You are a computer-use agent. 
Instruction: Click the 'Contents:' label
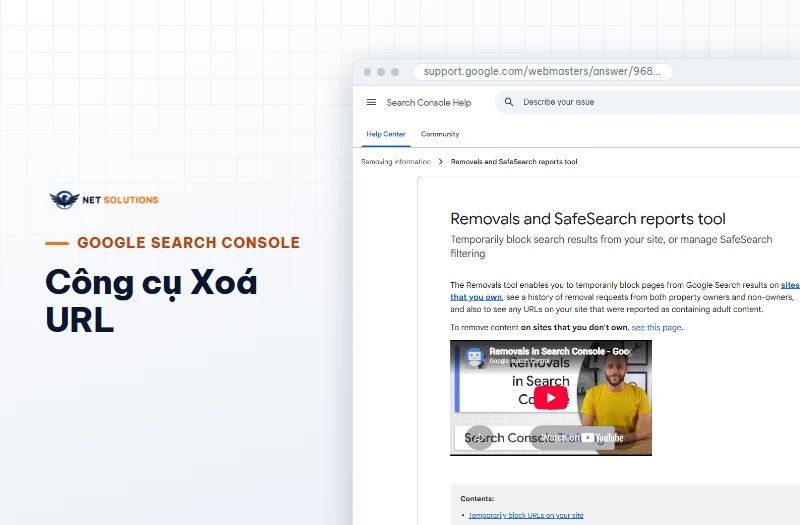pyautogui.click(x=477, y=498)
